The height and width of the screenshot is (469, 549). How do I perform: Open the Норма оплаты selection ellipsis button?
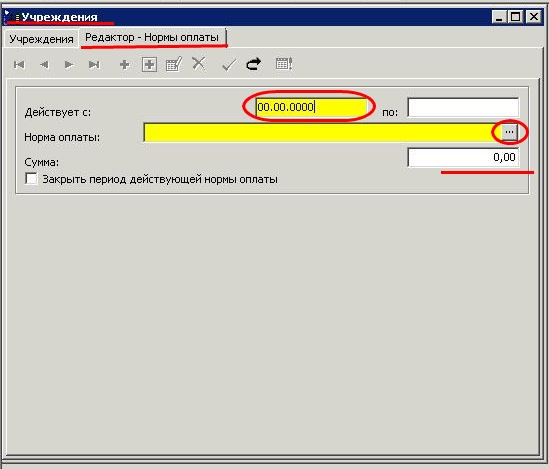(509, 132)
